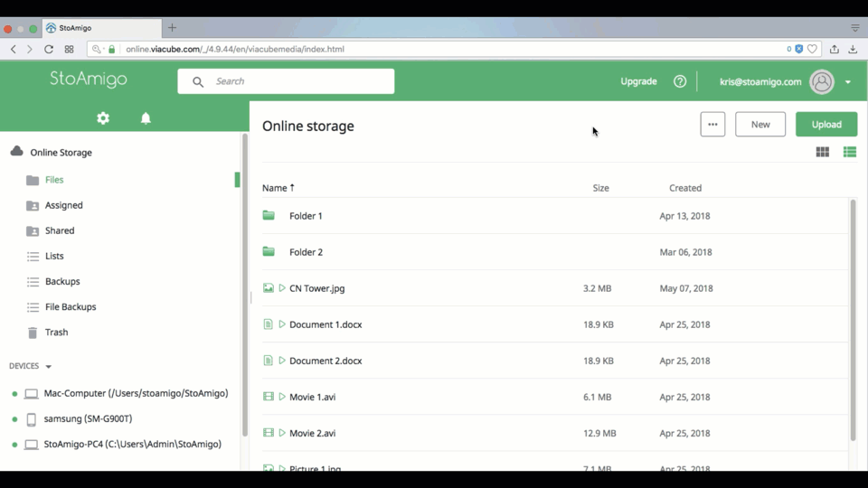Sort by the Size column
This screenshot has height=488, width=868.
[x=600, y=188]
